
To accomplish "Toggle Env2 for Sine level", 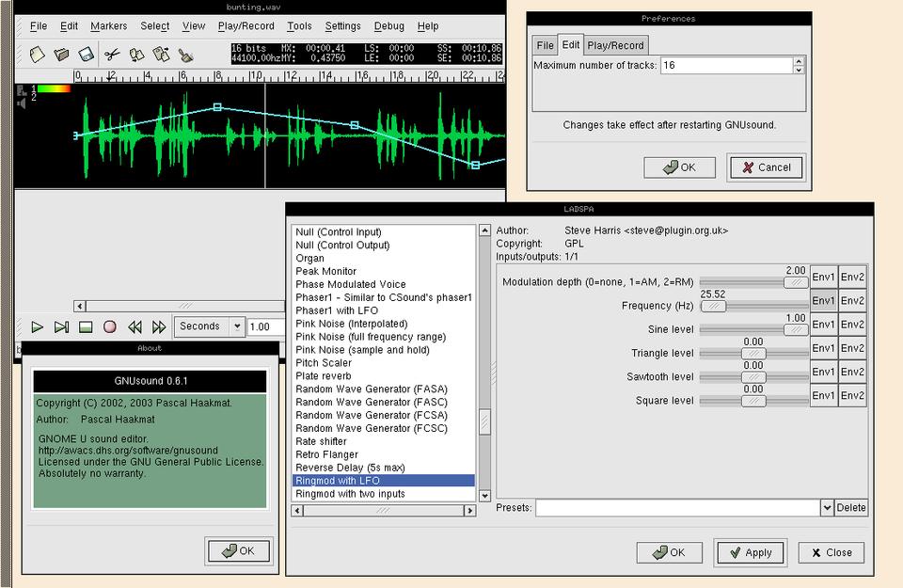I will pos(852,325).
